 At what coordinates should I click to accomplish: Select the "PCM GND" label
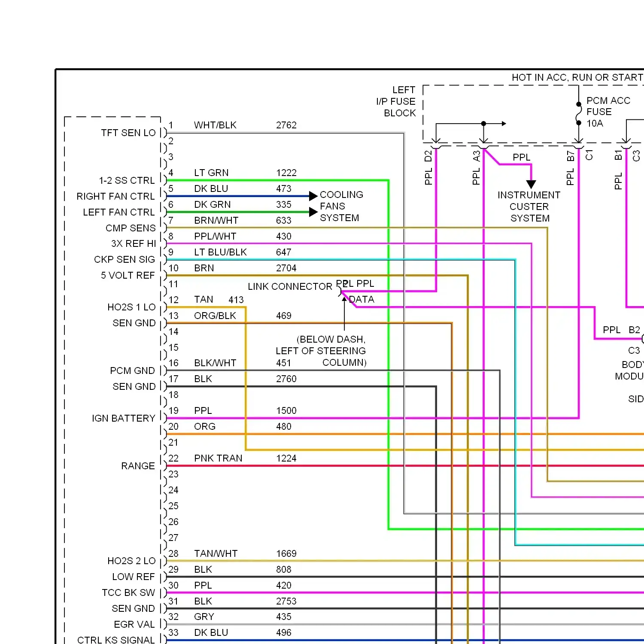(132, 371)
